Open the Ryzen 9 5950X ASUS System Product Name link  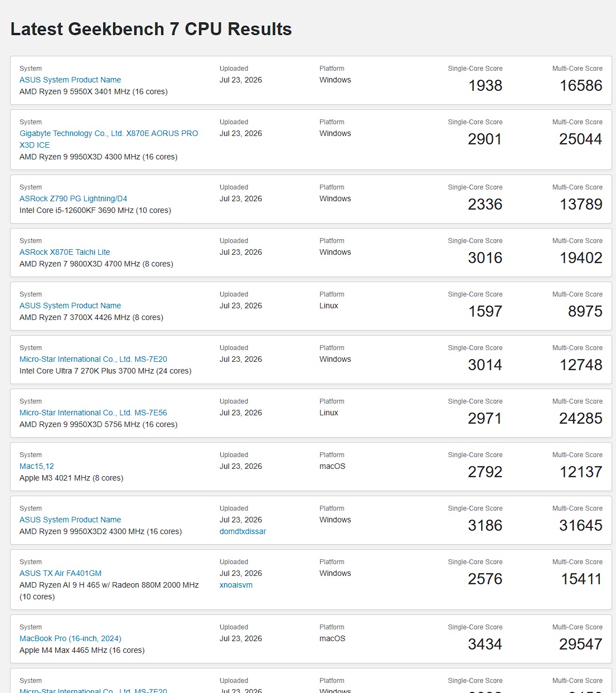pyautogui.click(x=70, y=80)
